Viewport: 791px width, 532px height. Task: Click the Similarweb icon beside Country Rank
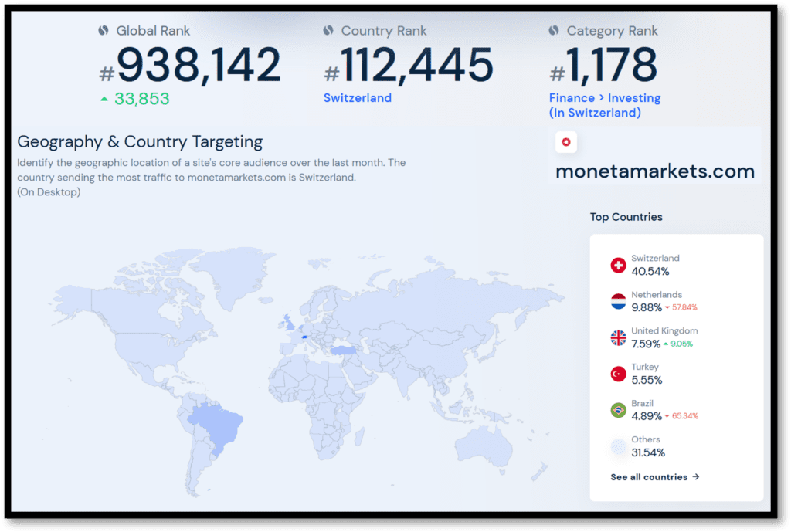[328, 31]
